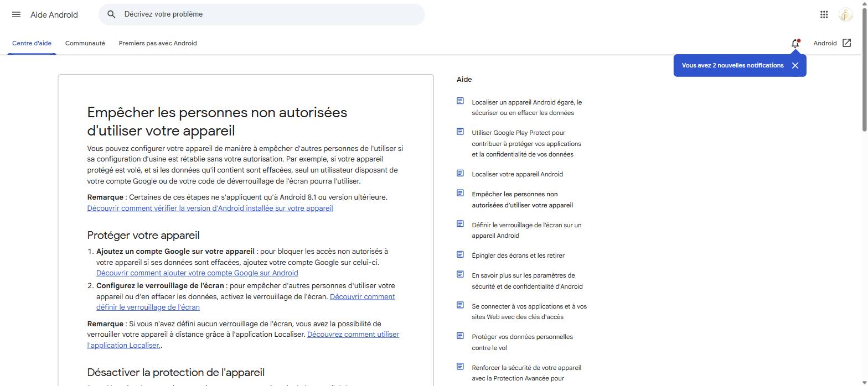Screen dimensions: 868x386
Task: Click the page vertical scrollbar thumb
Action: point(864,69)
